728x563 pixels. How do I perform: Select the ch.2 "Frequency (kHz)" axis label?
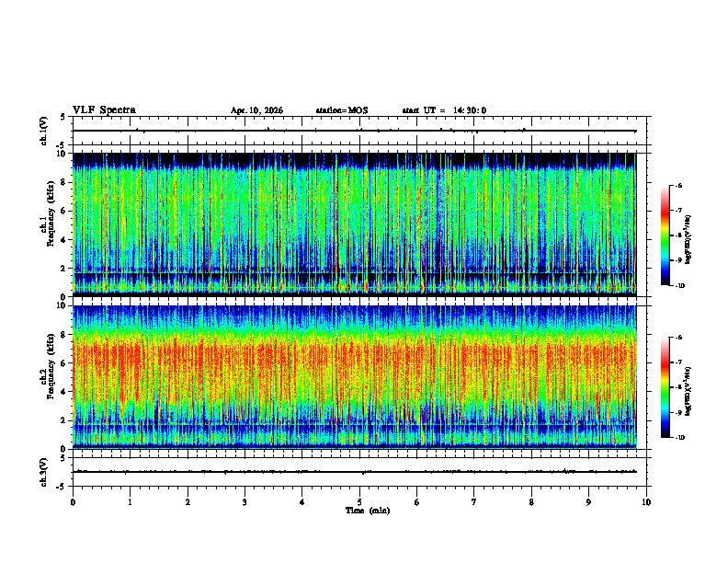click(x=51, y=365)
